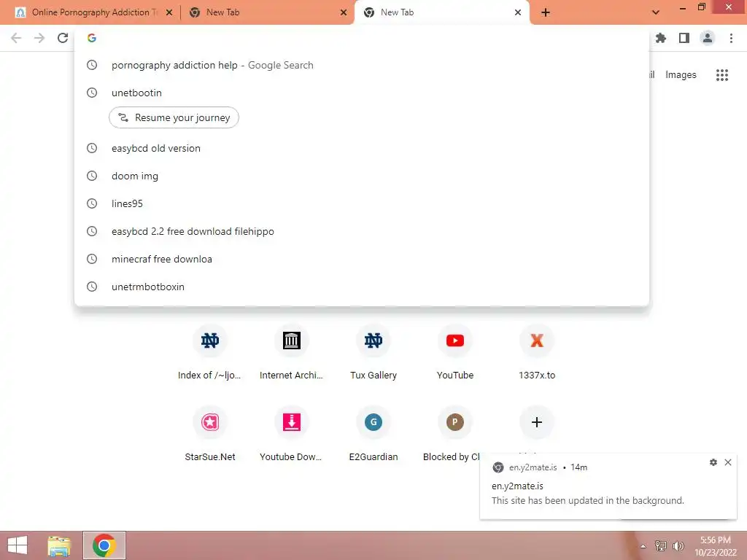Image resolution: width=747 pixels, height=560 pixels.
Task: Select the doom img suggestion
Action: click(362, 176)
